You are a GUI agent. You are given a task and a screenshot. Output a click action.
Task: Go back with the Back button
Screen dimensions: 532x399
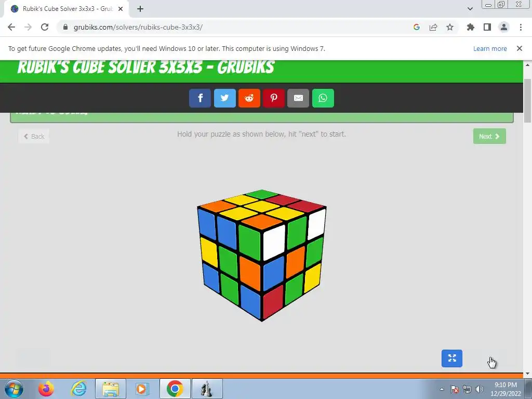point(34,137)
